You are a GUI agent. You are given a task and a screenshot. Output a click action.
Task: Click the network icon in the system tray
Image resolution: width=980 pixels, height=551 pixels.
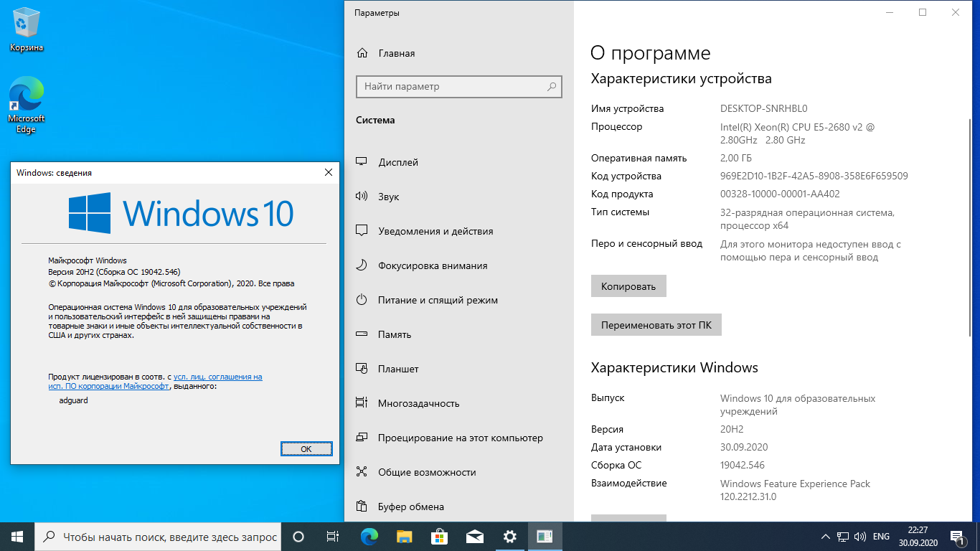tap(844, 537)
